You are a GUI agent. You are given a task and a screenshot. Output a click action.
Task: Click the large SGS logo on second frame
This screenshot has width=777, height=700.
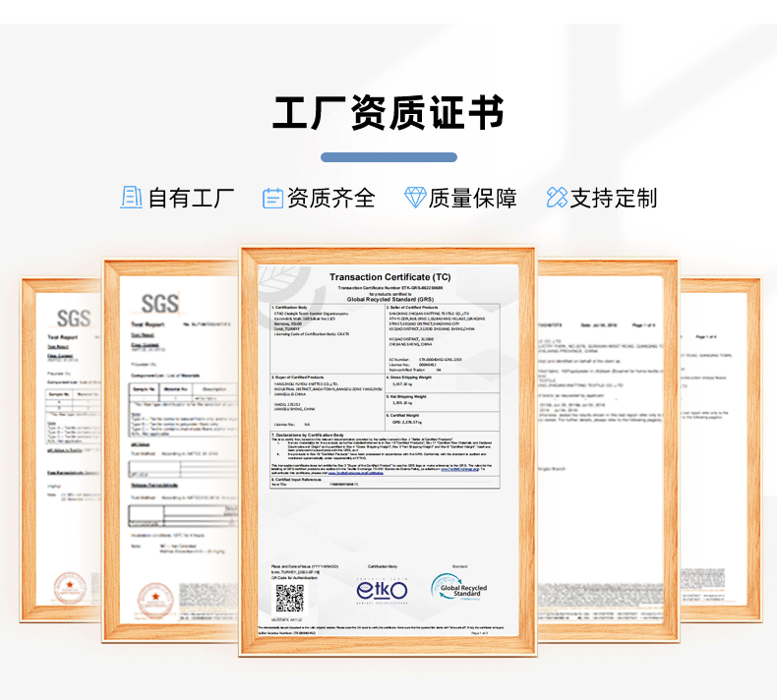tap(159, 304)
